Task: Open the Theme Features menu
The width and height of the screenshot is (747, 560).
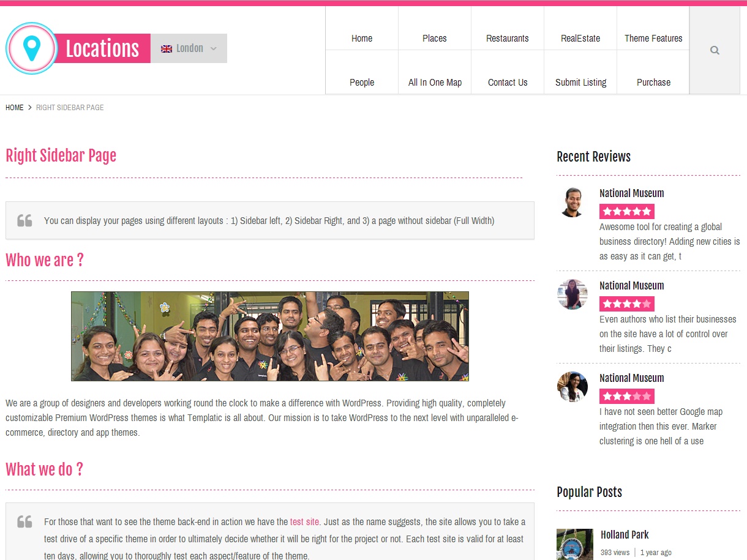Action: (653, 38)
